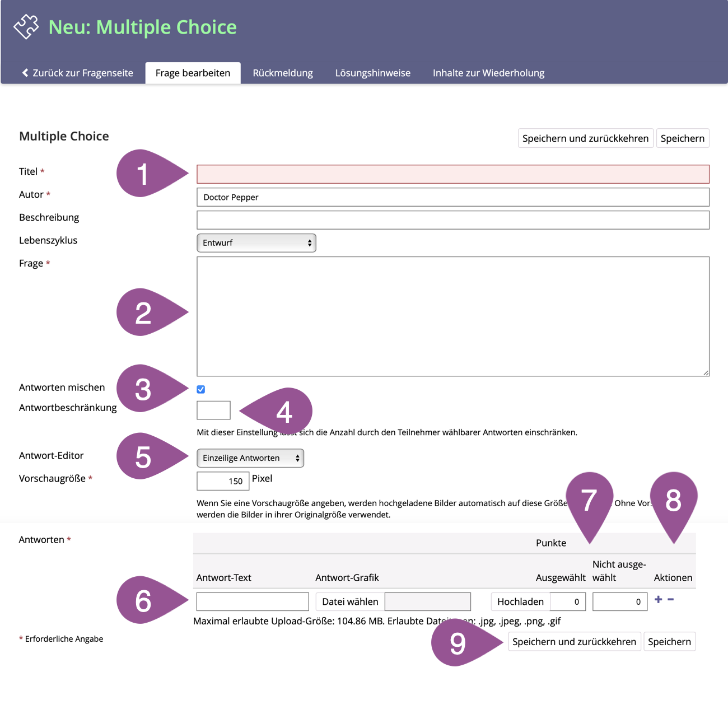Expand the Antwort-Editor Einzeilige Antworten dropdown
Viewport: 728px width, 728px height.
250,458
